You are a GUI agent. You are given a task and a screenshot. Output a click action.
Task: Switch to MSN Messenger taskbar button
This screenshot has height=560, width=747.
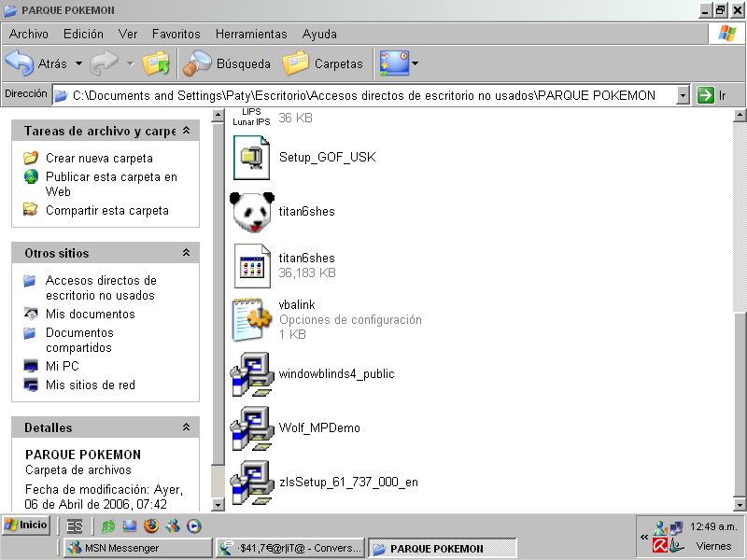137,548
